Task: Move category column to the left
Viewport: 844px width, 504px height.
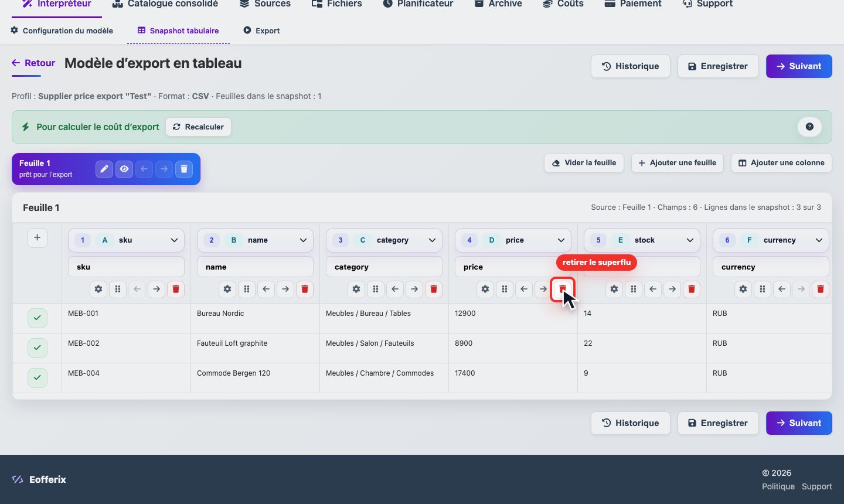Action: [x=395, y=289]
